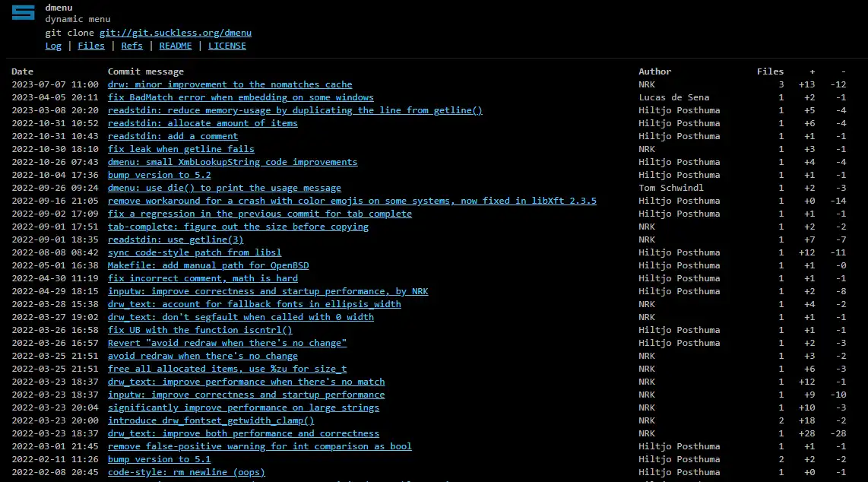Click the 'dynamic menu' description text

point(78,19)
